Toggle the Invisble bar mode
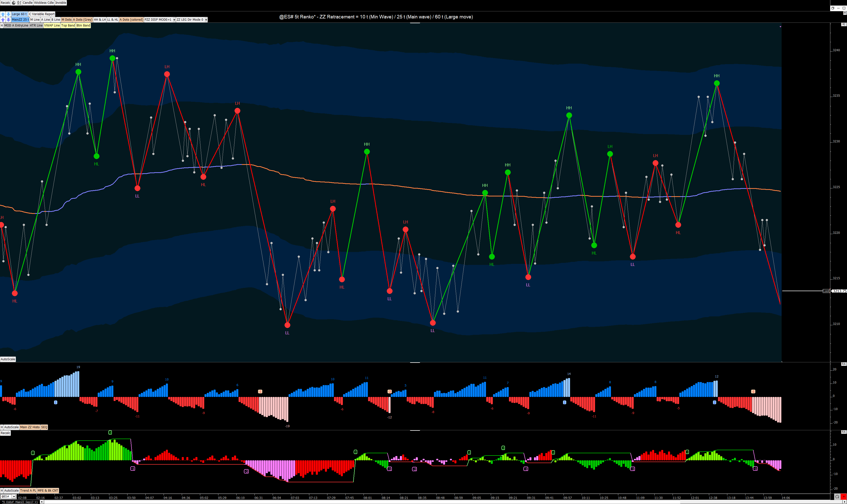This screenshot has width=847, height=504. (x=61, y=3)
